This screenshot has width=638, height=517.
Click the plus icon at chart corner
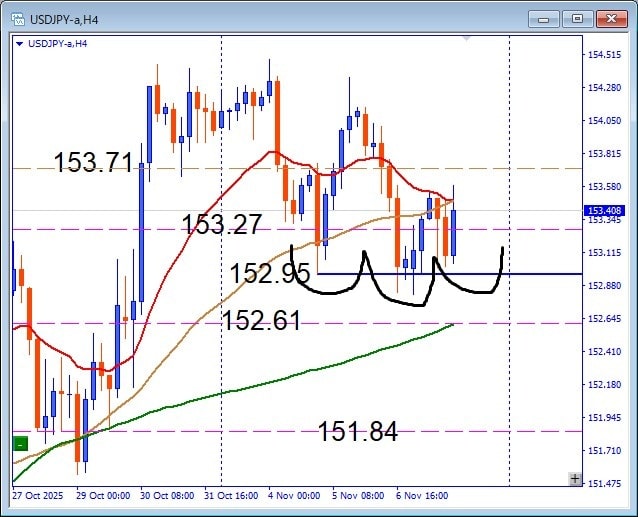click(x=574, y=479)
